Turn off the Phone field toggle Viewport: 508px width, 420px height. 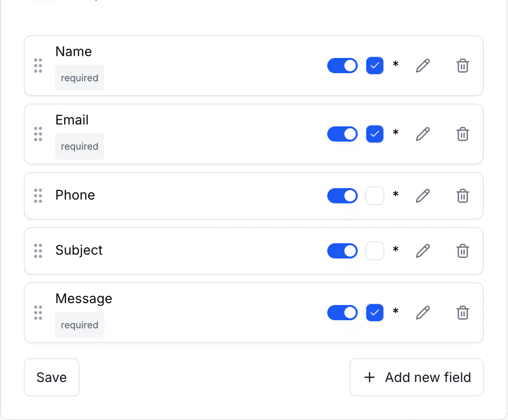point(342,196)
